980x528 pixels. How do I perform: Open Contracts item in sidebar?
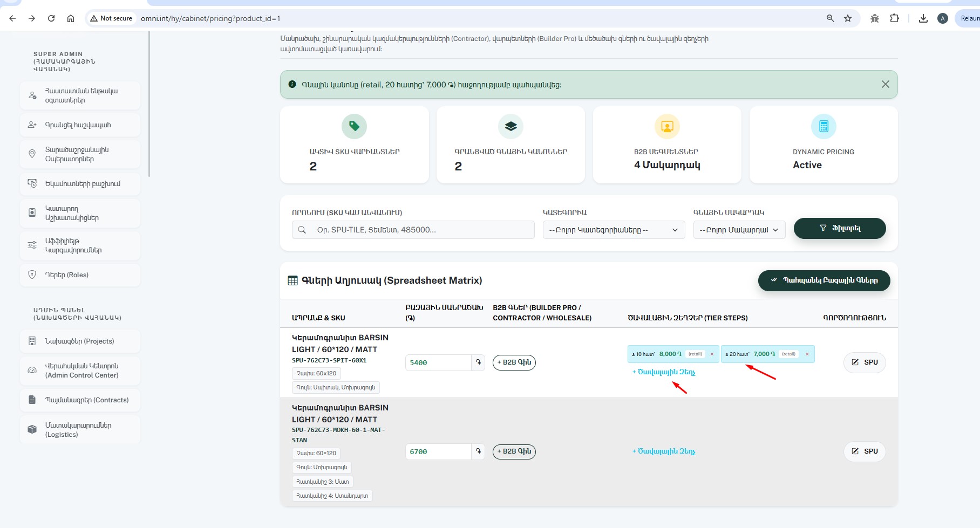[80, 400]
